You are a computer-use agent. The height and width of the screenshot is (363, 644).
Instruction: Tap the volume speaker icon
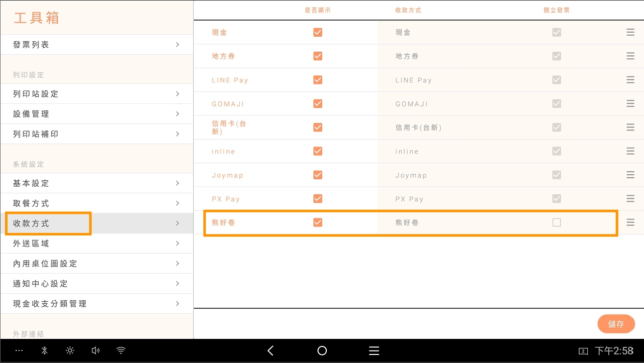[95, 351]
